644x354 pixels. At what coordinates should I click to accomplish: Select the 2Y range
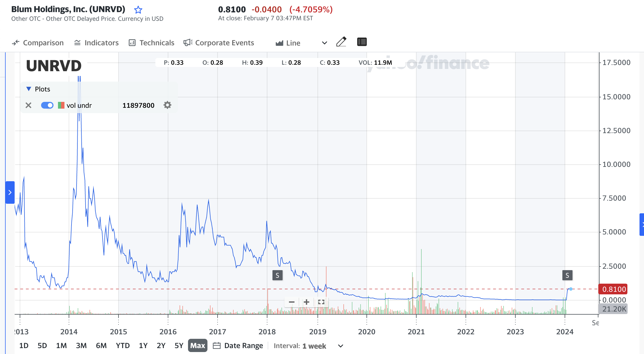point(161,346)
